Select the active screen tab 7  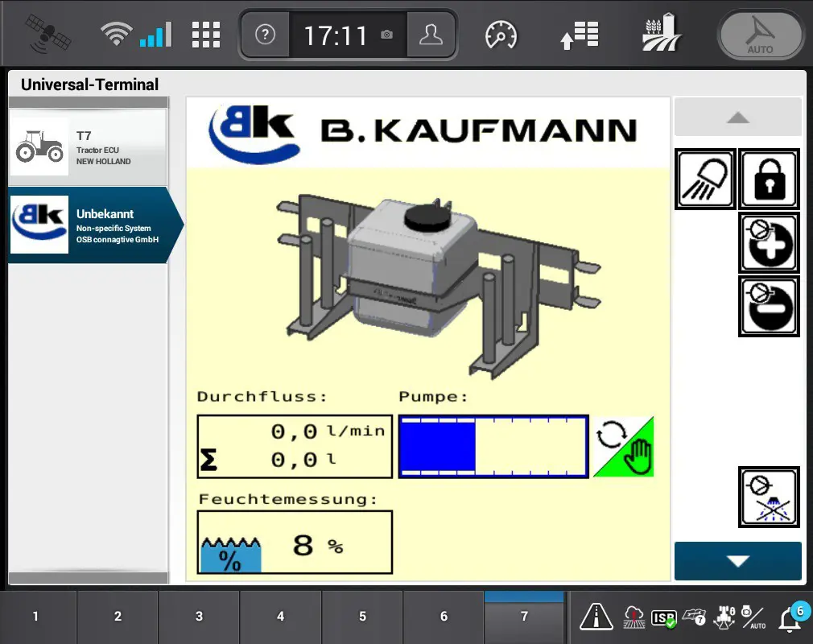coord(524,617)
